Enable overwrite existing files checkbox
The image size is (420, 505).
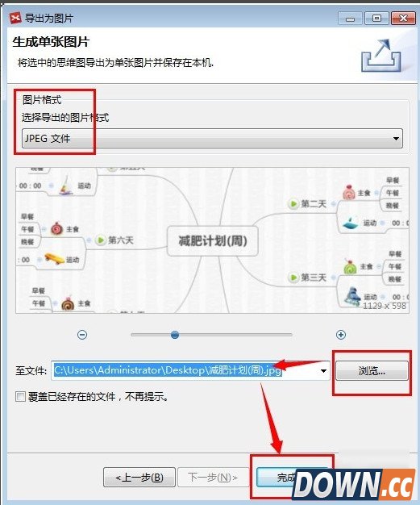click(x=20, y=396)
